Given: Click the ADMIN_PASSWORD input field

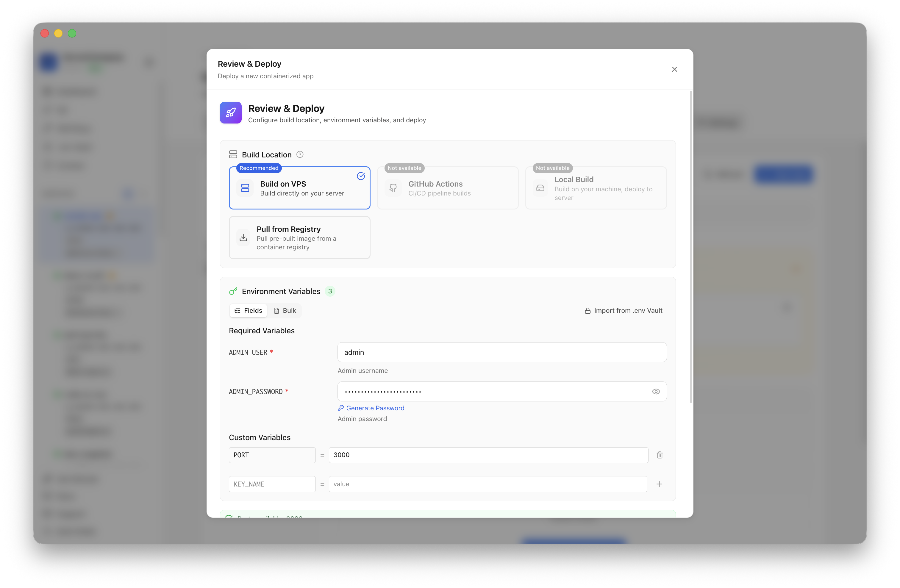Looking at the screenshot, I should click(x=502, y=391).
